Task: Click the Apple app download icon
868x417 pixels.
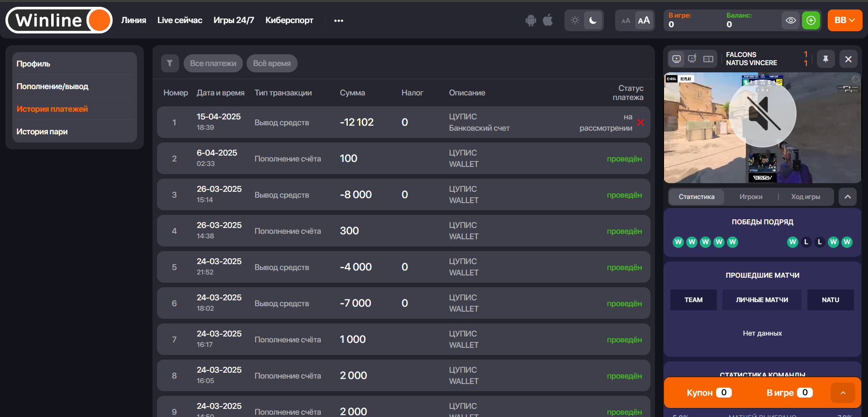Action: pos(548,20)
